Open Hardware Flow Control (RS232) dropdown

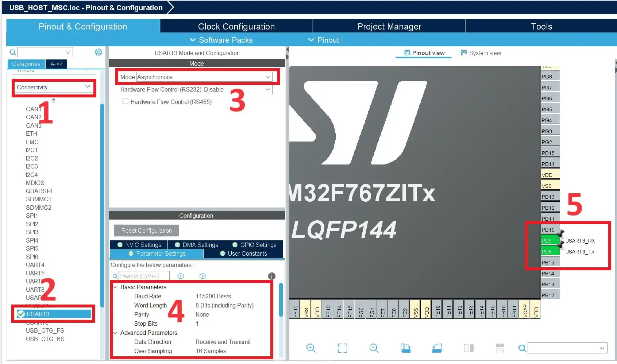pyautogui.click(x=238, y=89)
